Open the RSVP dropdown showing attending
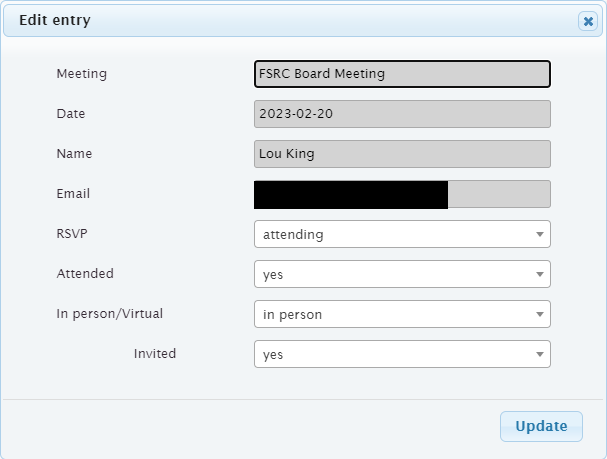The height and width of the screenshot is (459, 607). click(x=402, y=234)
